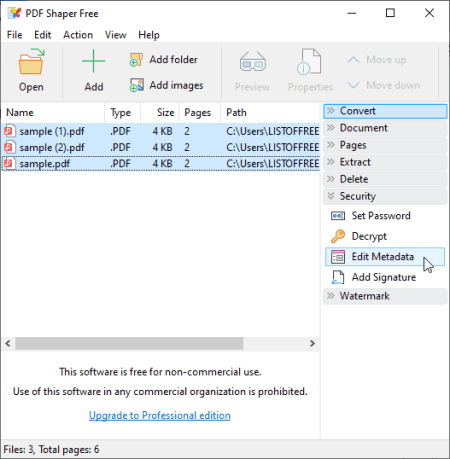Click the Add images text label
450x459 pixels.
tap(176, 85)
